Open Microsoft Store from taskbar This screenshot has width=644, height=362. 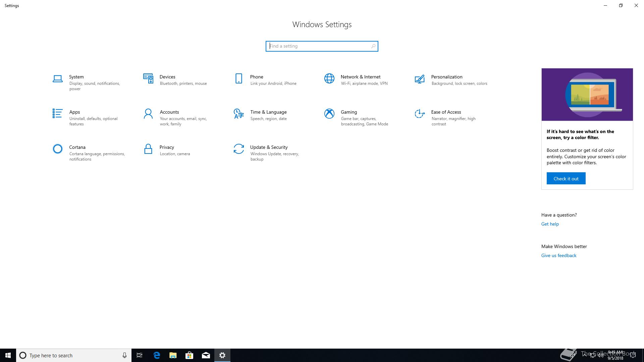[190, 355]
